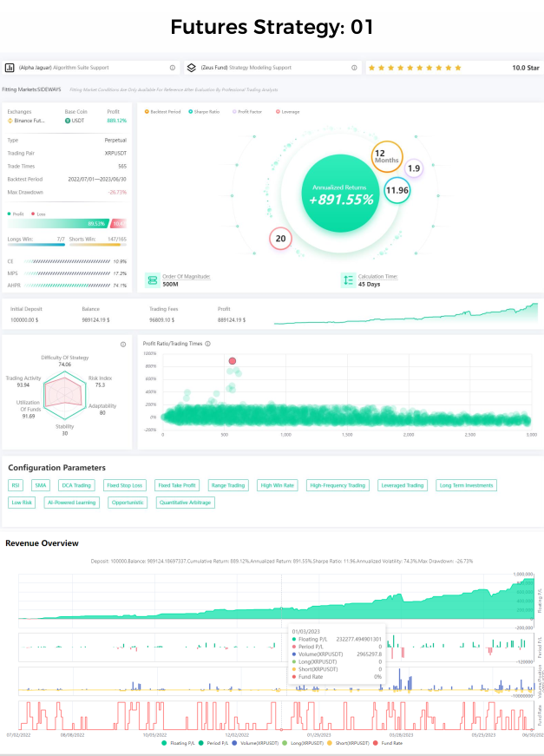Click the 10.0 Star rating stars
The image size is (544, 756).
pyautogui.click(x=415, y=68)
